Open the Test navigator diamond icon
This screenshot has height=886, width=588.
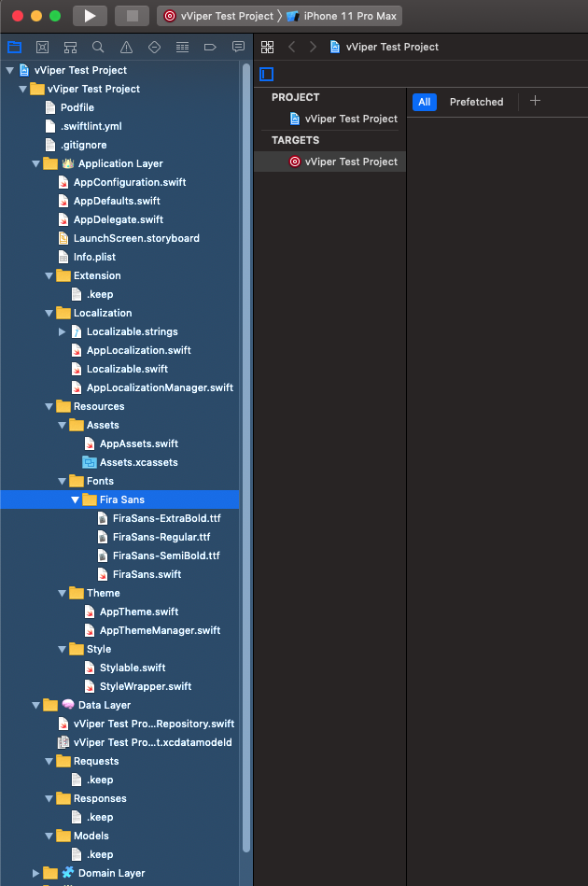click(154, 47)
